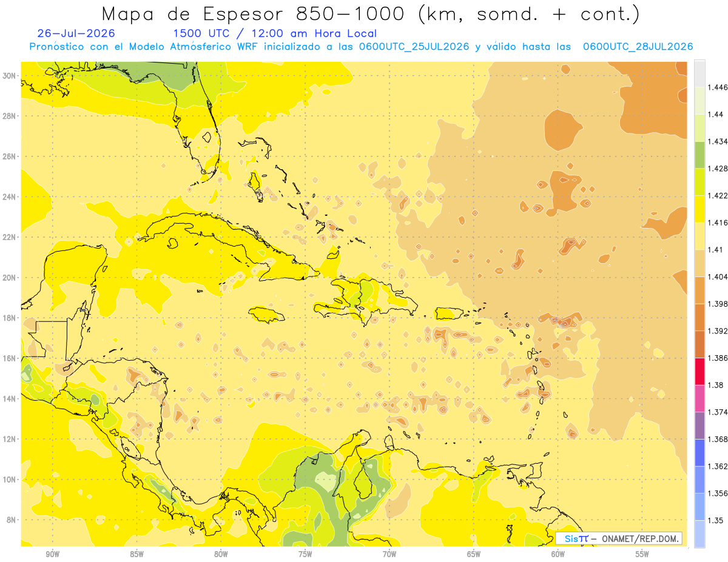Click the legend value '1.386'
This screenshot has height=562, width=728.
point(718,358)
